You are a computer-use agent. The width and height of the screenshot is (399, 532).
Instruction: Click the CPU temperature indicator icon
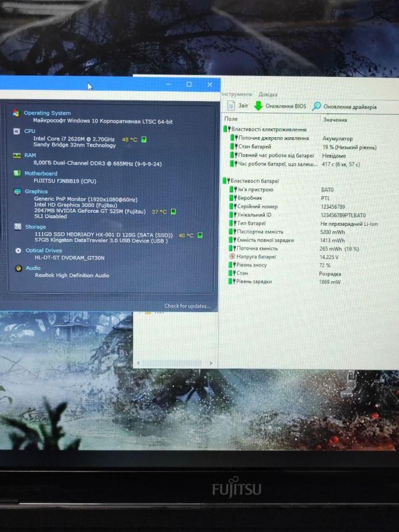144,140
